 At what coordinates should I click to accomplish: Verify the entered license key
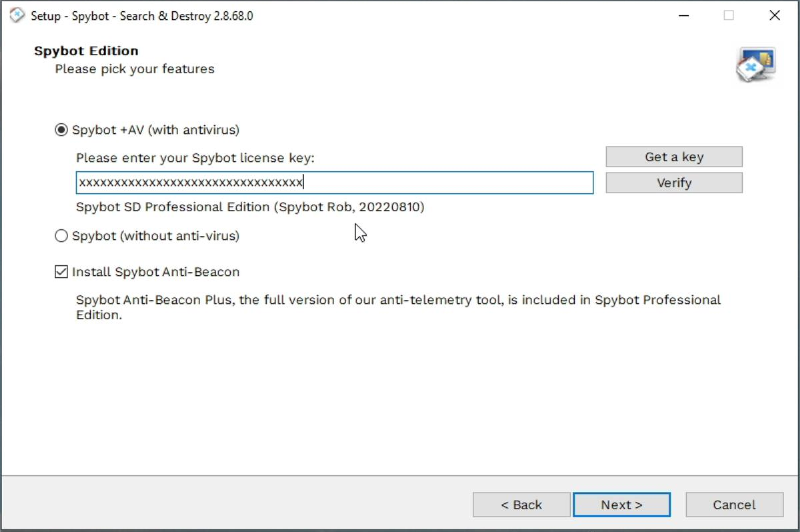(x=673, y=182)
